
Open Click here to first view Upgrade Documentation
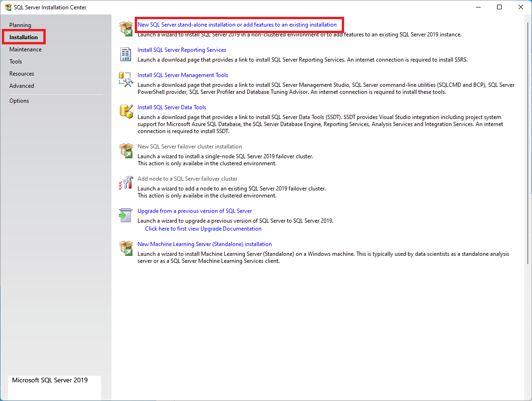tap(203, 229)
